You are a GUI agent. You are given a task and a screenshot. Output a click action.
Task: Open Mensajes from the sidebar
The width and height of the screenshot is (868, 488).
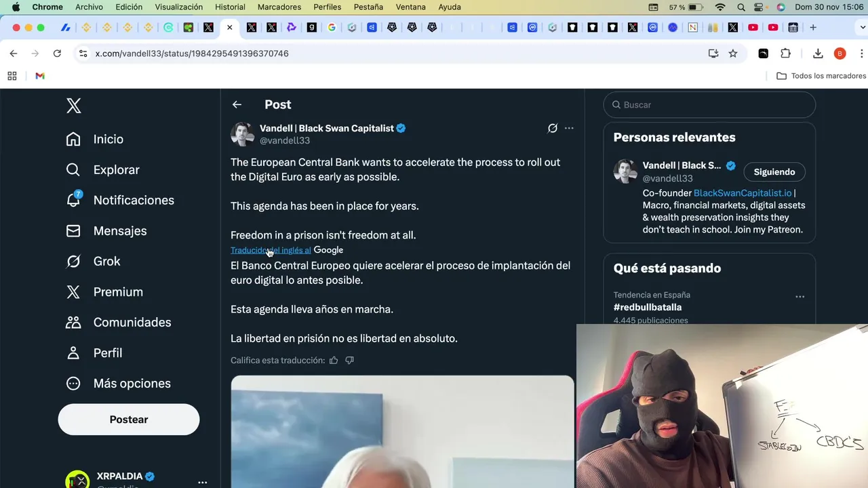point(106,230)
